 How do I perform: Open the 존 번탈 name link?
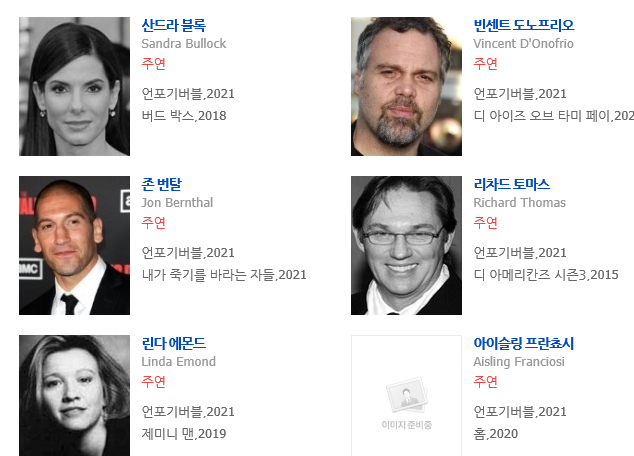pos(162,185)
